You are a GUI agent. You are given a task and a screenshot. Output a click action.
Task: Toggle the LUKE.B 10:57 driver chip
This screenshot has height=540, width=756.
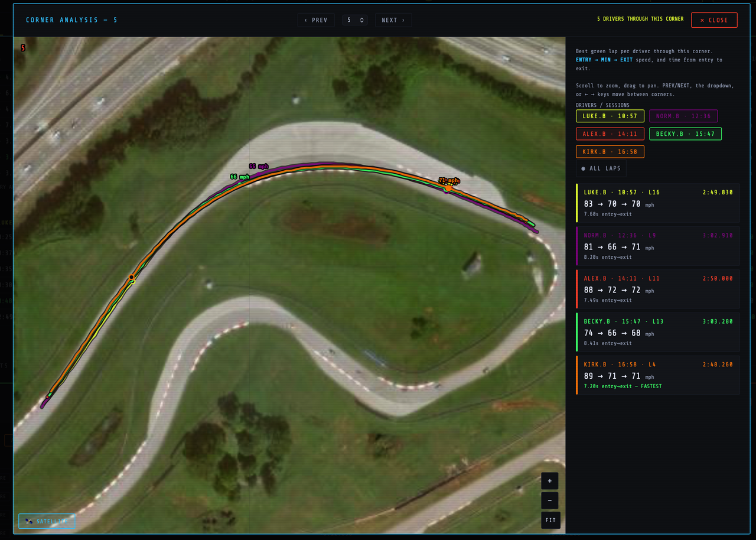pos(610,116)
